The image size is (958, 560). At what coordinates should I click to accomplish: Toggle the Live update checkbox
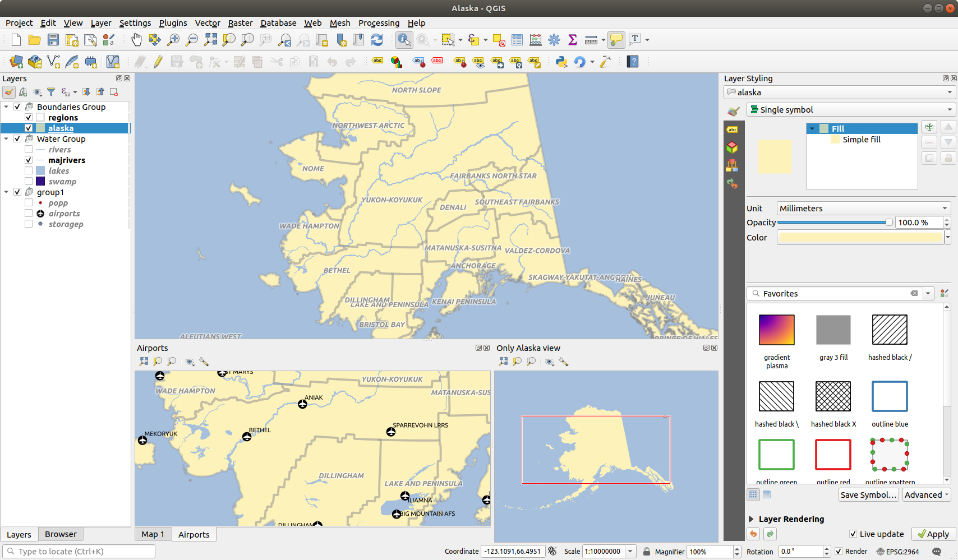[853, 534]
